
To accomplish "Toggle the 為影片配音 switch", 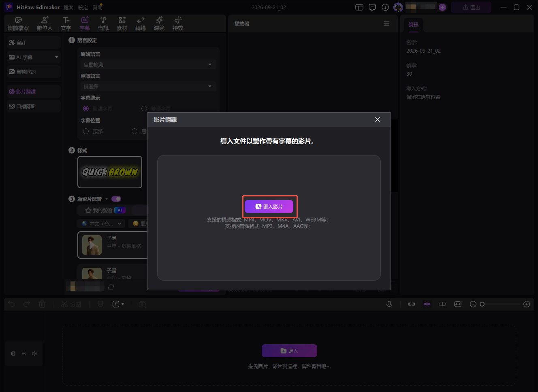I will (116, 199).
